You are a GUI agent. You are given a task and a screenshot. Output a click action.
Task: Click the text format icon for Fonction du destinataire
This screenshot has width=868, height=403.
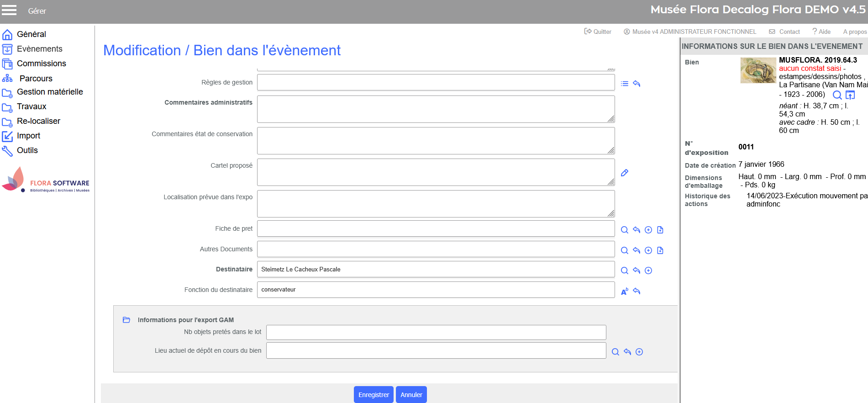pos(625,291)
